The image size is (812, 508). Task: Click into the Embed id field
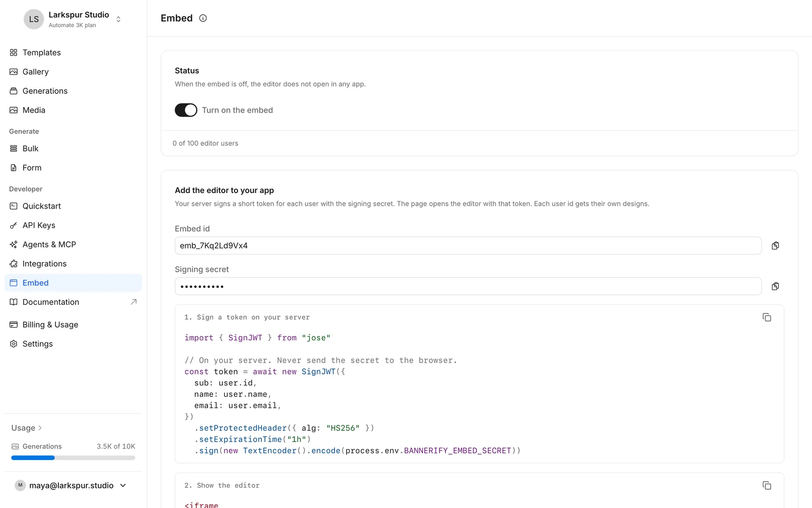click(468, 246)
